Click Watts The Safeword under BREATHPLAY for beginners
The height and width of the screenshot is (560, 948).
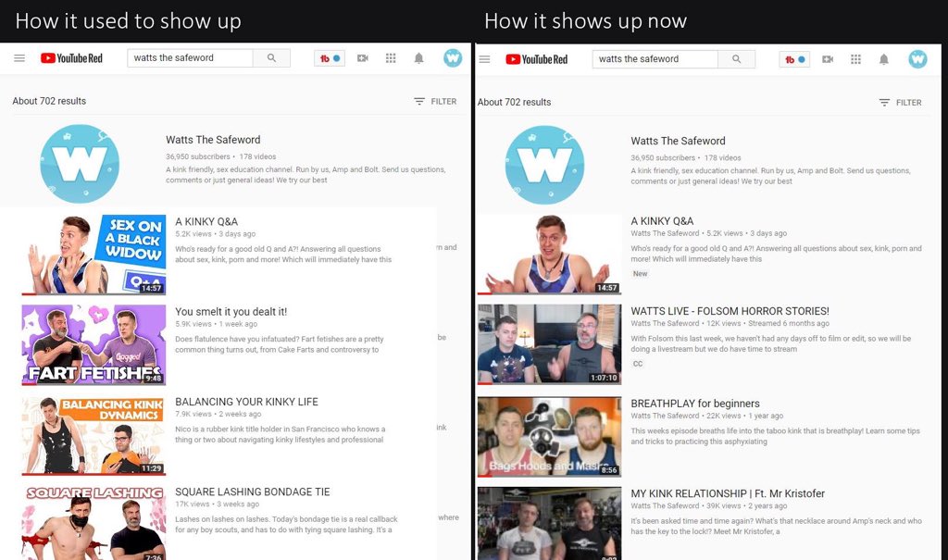point(665,417)
